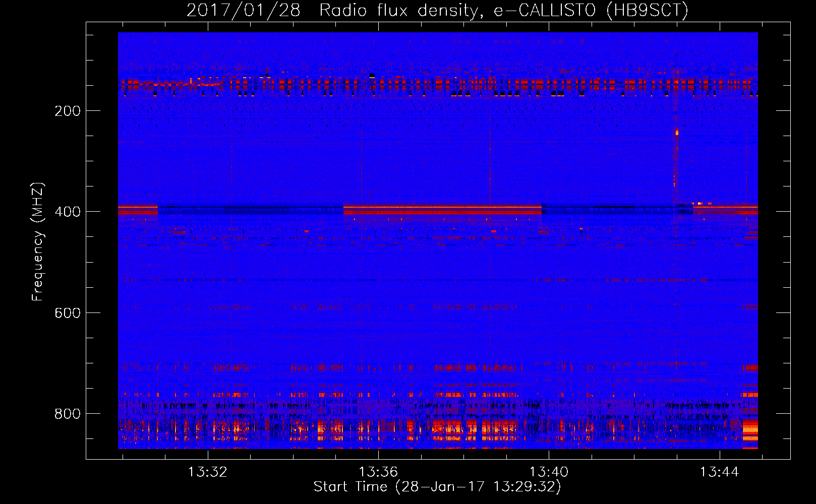The image size is (816, 504).
Task: Click the 13:36 time tick label
Action: (378, 472)
